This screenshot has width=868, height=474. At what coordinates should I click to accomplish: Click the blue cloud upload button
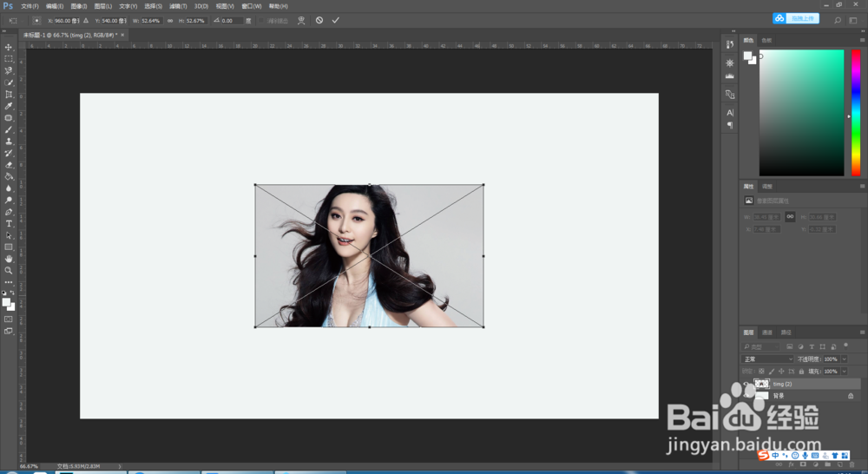[796, 18]
